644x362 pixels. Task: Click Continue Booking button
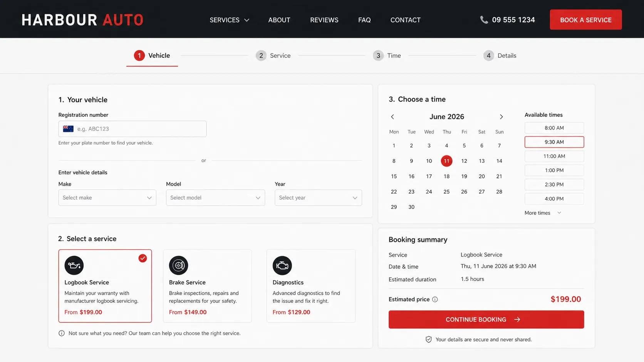(x=486, y=319)
